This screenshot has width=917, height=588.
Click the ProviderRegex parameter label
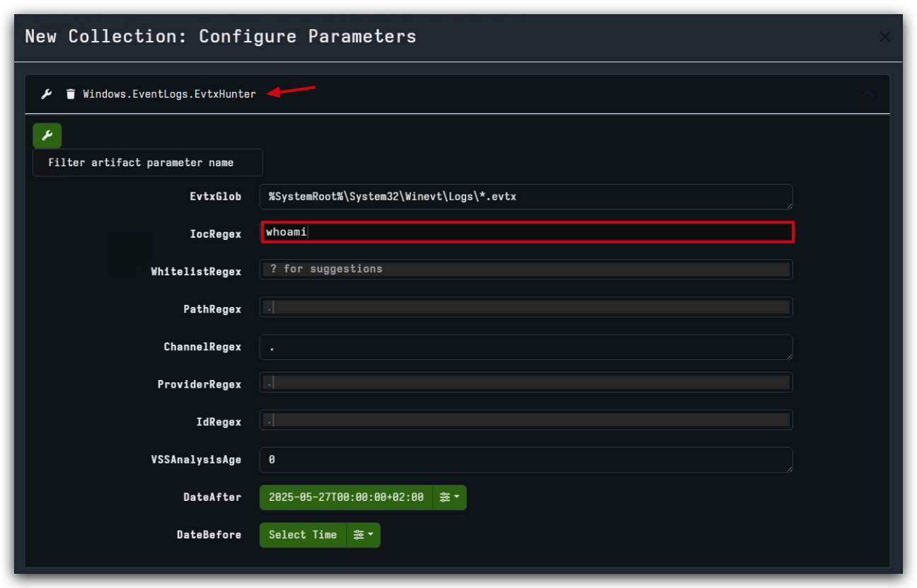200,384
